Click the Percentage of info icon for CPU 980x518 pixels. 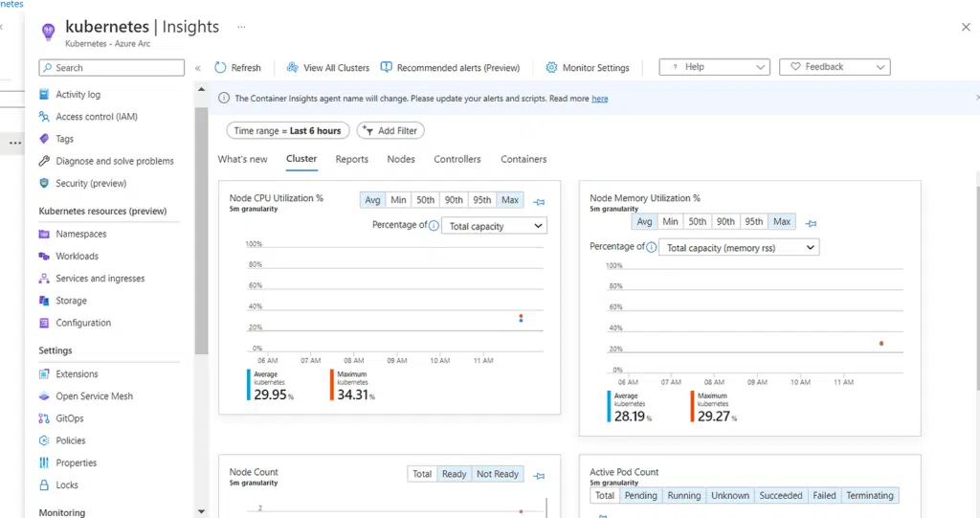pyautogui.click(x=434, y=225)
